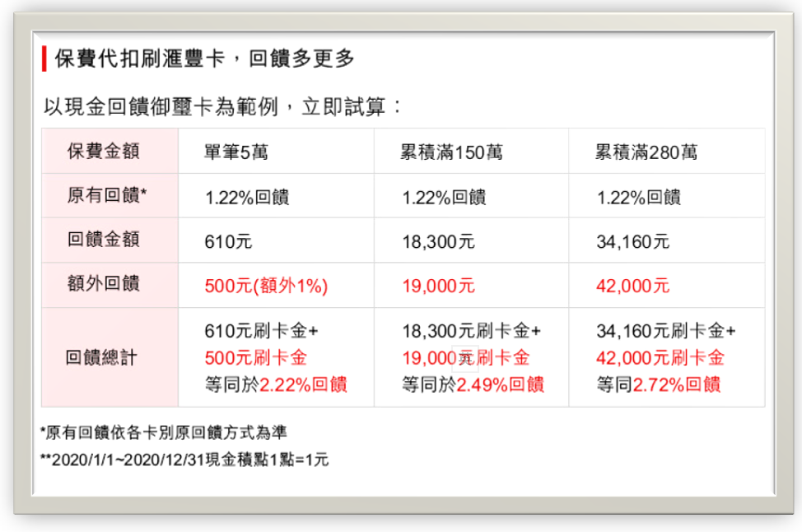Click footnote '**2020/1/1~2020/12/31現金積點1點=1元'

tap(184, 460)
